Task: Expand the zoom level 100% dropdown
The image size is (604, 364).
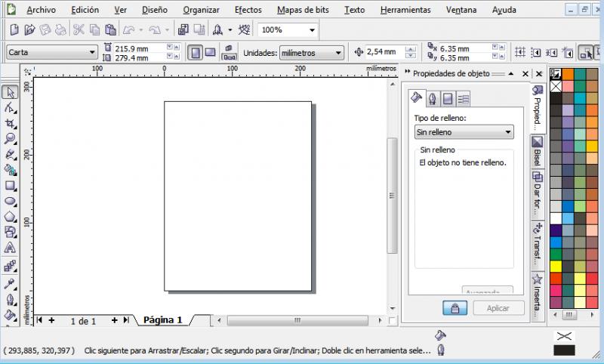Action: pos(288,30)
